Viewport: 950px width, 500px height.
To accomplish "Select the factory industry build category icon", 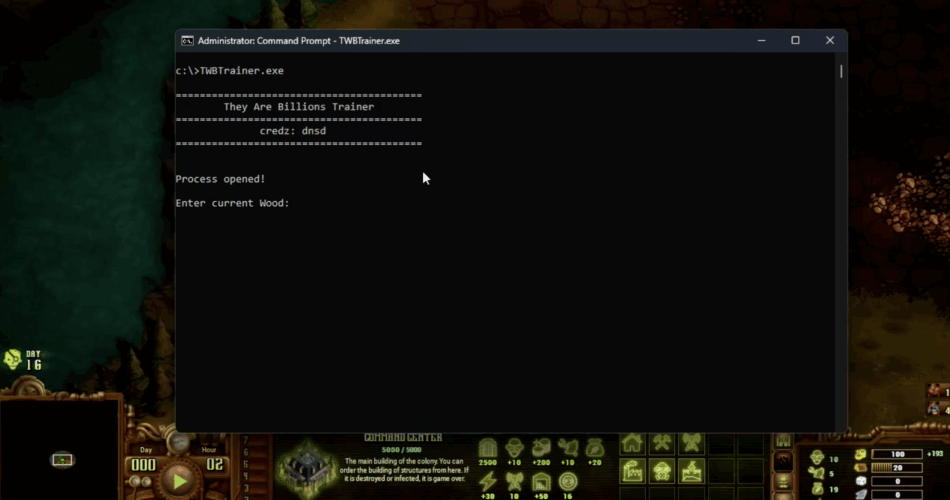I will pyautogui.click(x=632, y=471).
